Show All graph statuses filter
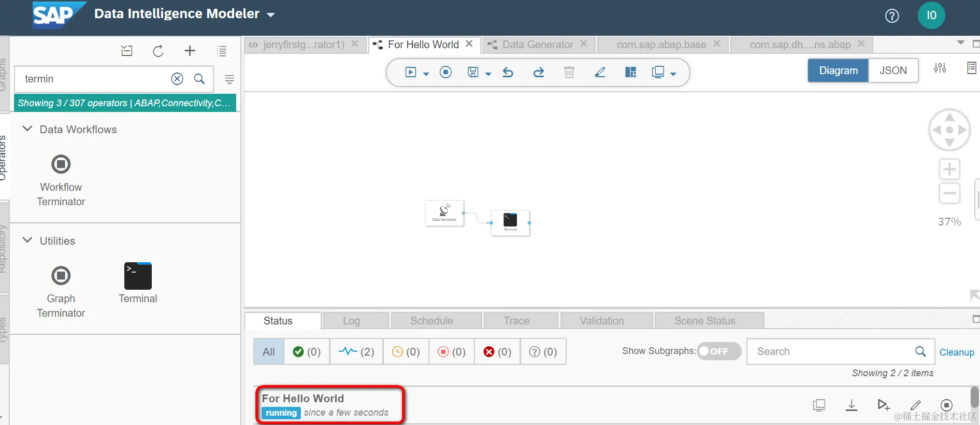 [268, 352]
